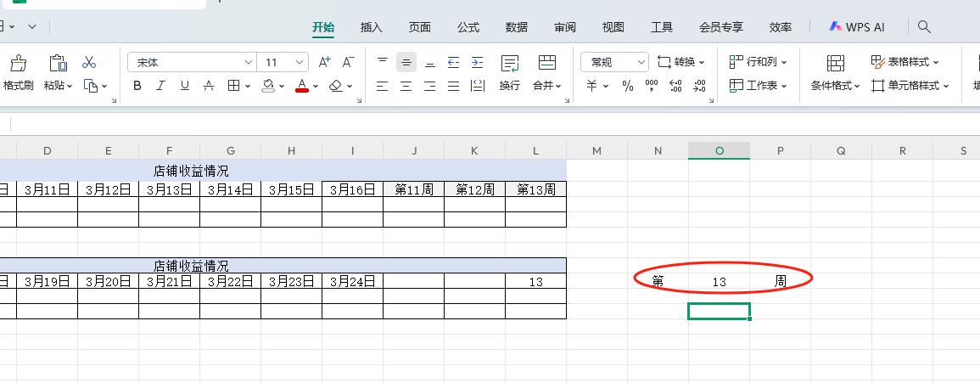The height and width of the screenshot is (383, 980).
Task: Switch to the 插入 tab
Action: point(372,27)
